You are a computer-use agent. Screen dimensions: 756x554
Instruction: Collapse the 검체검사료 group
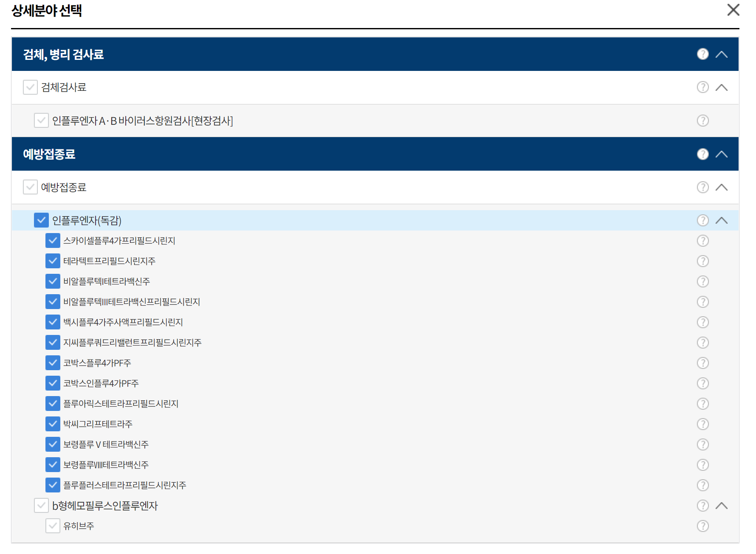coord(722,87)
